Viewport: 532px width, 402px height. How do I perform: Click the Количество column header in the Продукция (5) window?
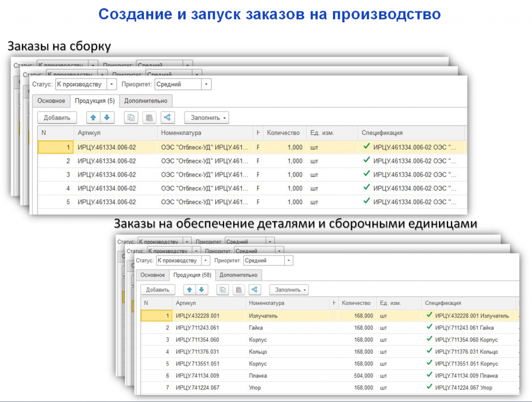coord(285,132)
